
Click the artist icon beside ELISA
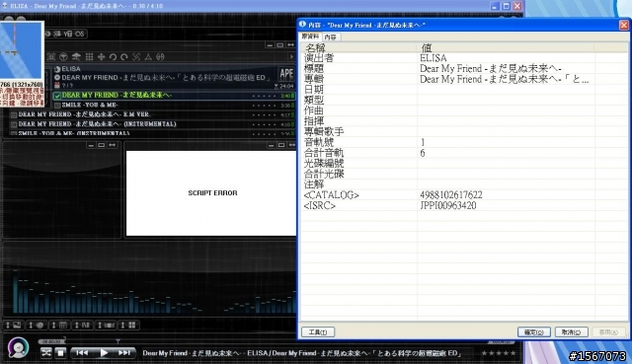coord(57,69)
